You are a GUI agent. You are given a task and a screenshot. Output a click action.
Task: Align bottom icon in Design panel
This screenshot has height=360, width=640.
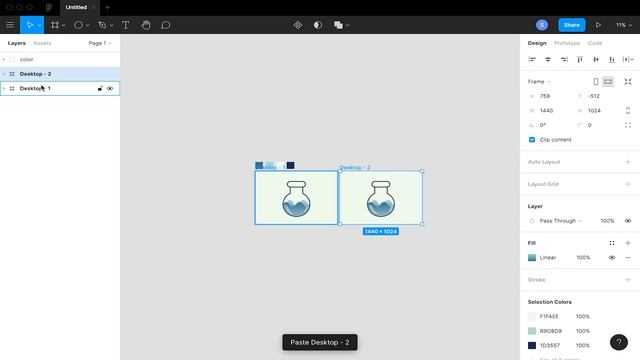coord(611,60)
